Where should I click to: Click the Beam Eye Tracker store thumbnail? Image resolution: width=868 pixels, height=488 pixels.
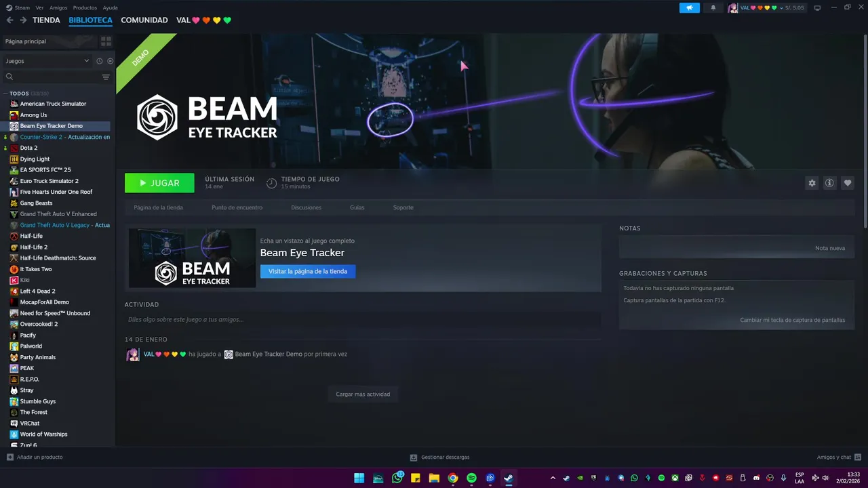pos(192,258)
